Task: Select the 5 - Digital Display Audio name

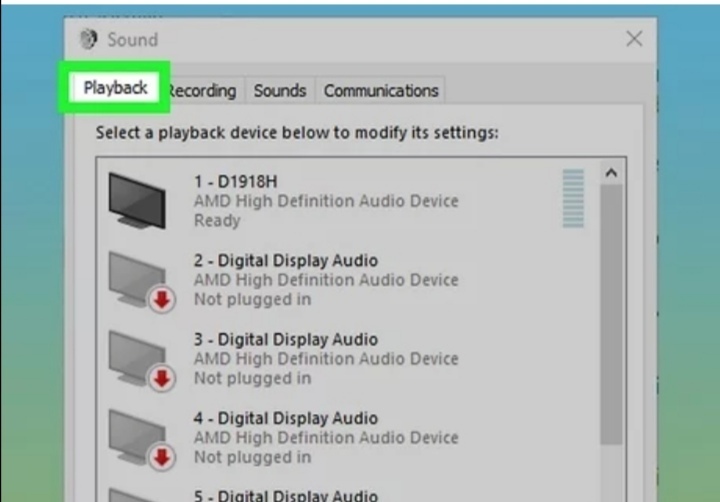Action: click(286, 496)
